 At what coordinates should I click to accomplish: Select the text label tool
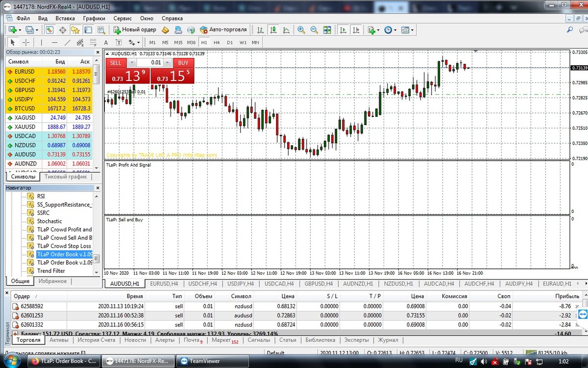point(119,42)
